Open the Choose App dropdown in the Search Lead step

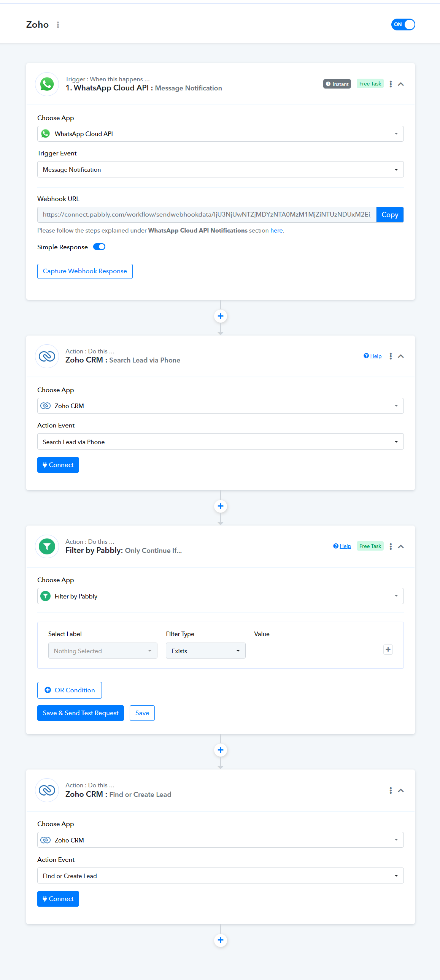[221, 406]
